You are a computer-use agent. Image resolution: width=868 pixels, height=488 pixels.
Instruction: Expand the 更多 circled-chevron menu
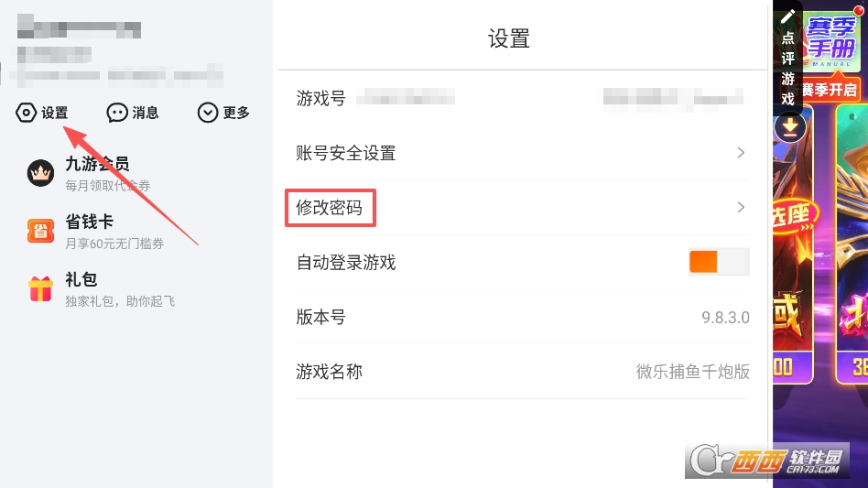(208, 113)
